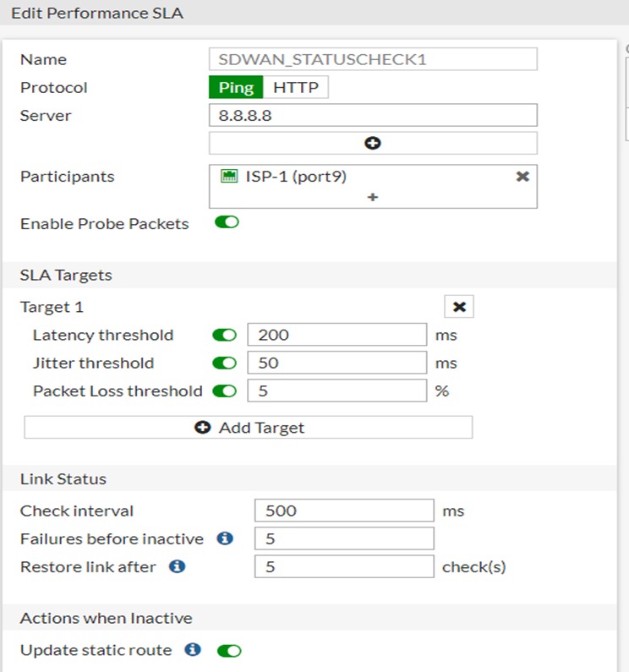Click the info icon beside Failures before inactive
This screenshot has height=672, width=629.
pos(225,538)
